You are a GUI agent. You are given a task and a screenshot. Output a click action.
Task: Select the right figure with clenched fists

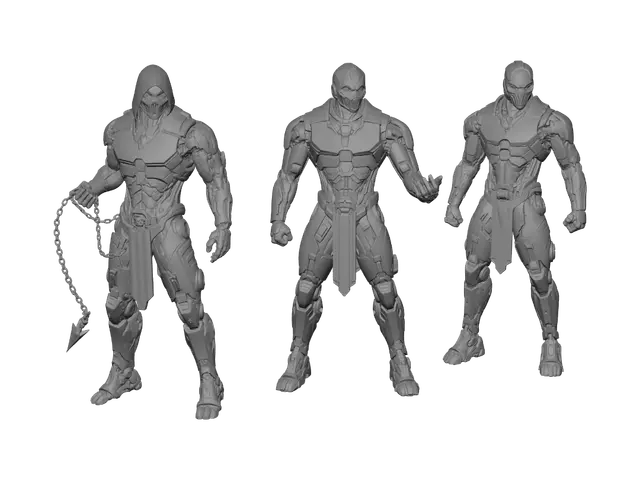point(516,218)
